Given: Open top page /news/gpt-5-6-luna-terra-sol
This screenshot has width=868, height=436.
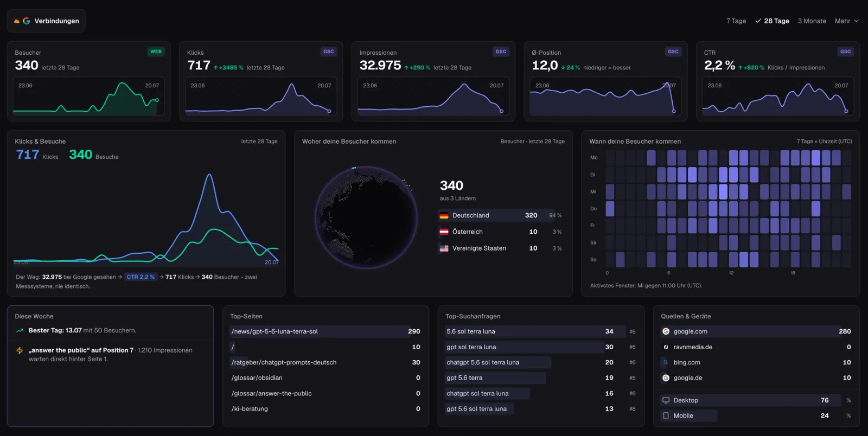Looking at the screenshot, I should [325, 331].
